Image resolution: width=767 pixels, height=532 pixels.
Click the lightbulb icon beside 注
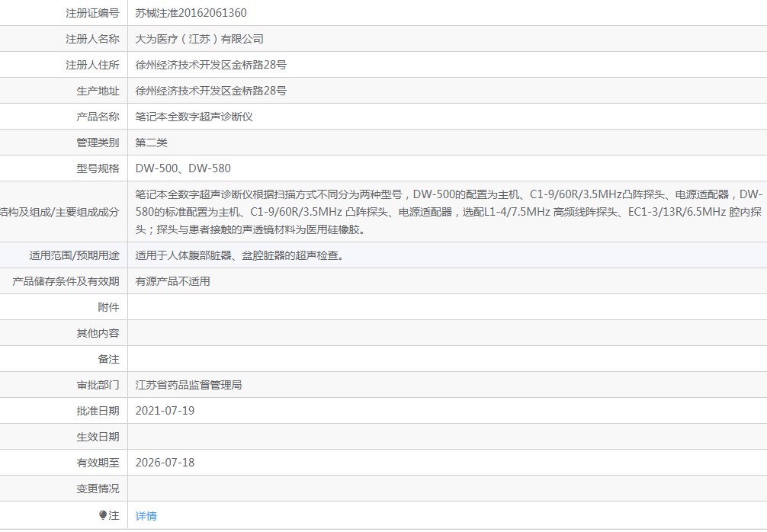pos(103,515)
